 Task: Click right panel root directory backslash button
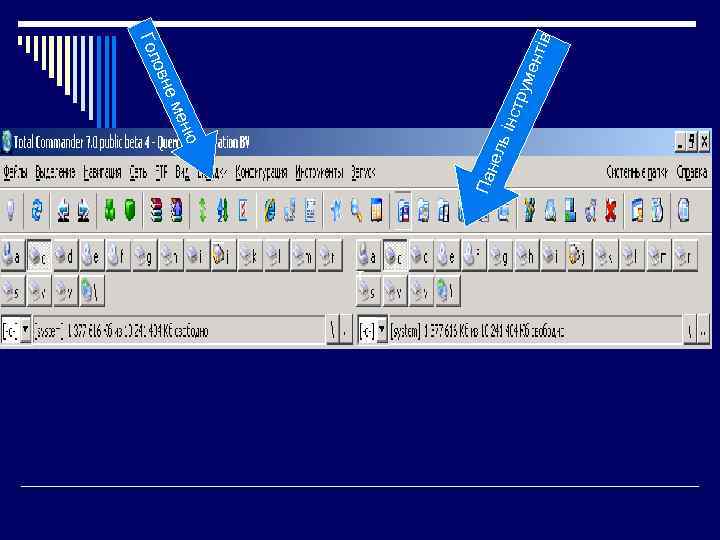tap(690, 330)
